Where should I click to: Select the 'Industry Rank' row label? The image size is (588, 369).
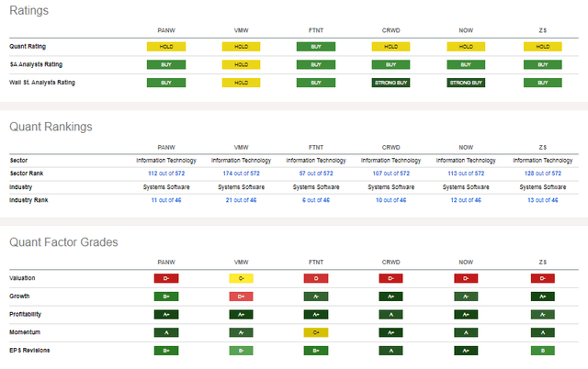pyautogui.click(x=28, y=200)
